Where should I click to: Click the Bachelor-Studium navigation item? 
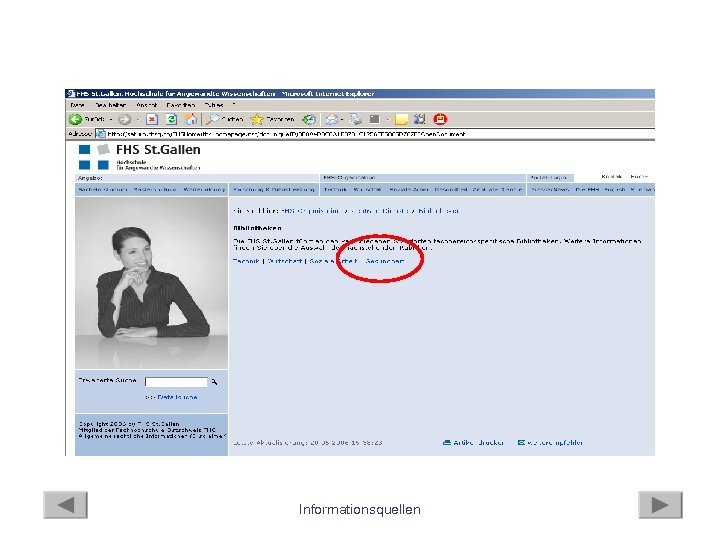point(102,189)
